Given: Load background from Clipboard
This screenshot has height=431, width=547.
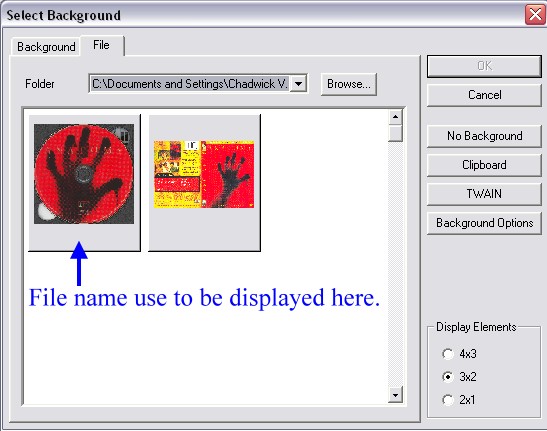Looking at the screenshot, I should tap(484, 165).
